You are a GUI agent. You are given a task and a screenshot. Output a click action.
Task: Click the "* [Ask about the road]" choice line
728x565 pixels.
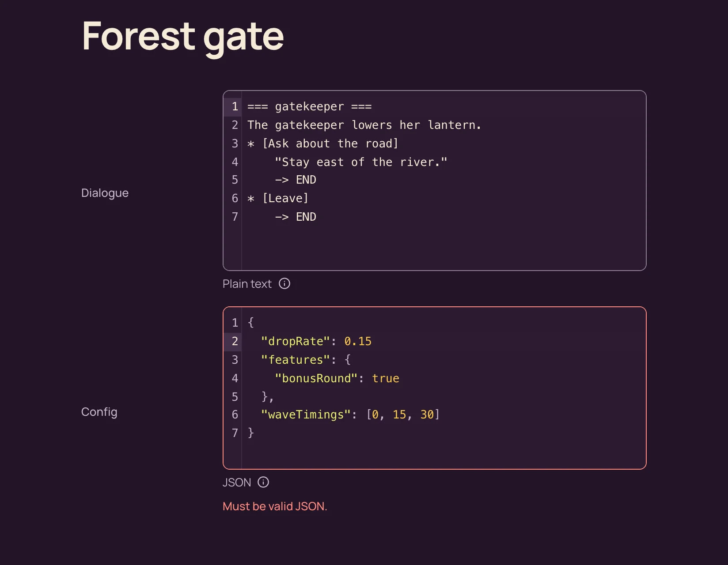tap(323, 143)
